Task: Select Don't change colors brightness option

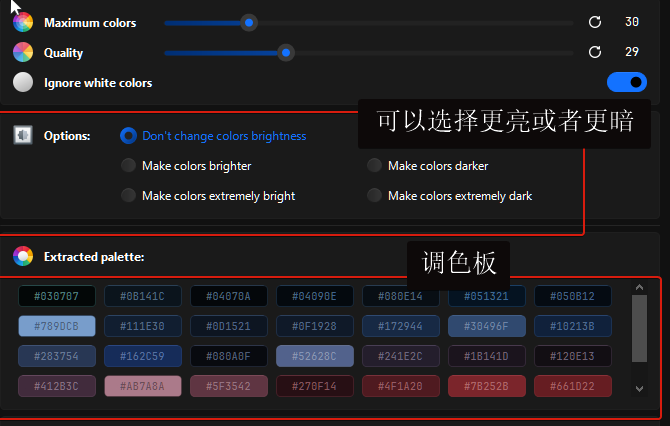Action: pos(128,135)
